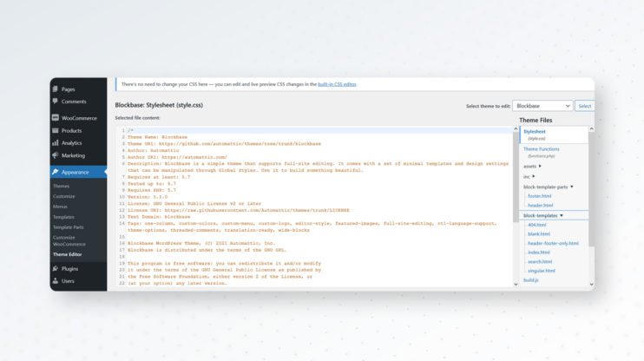Image resolution: width=644 pixels, height=361 pixels.
Task: Click the Select theme button
Action: click(x=584, y=106)
